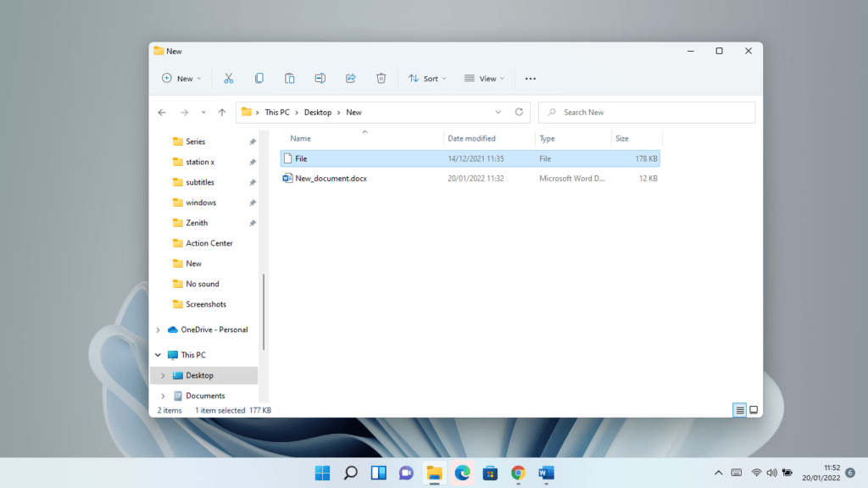Switch to details view layout

click(x=738, y=410)
